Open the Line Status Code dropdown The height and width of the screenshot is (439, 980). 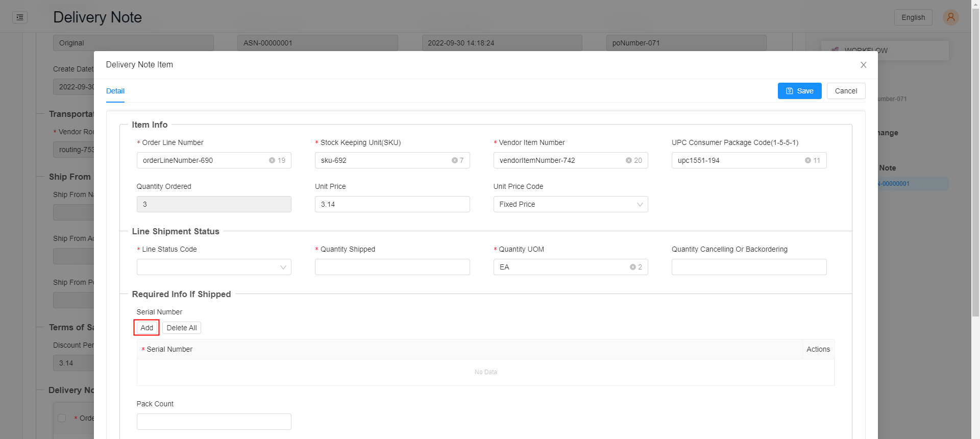coord(214,267)
